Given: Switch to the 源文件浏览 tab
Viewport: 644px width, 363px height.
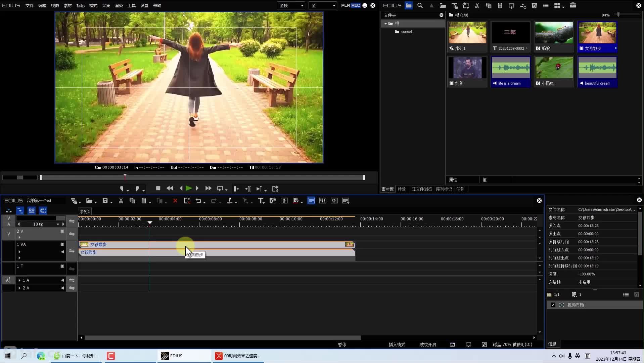Looking at the screenshot, I should (422, 189).
